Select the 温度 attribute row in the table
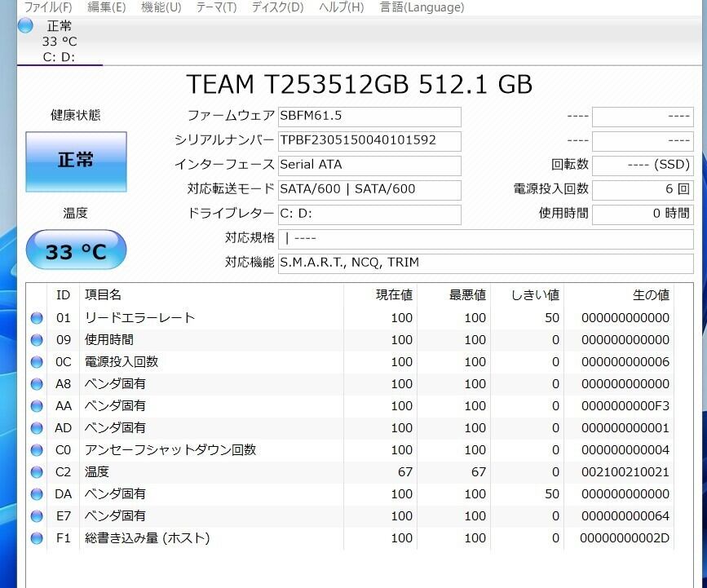The image size is (707, 588). click(x=350, y=472)
